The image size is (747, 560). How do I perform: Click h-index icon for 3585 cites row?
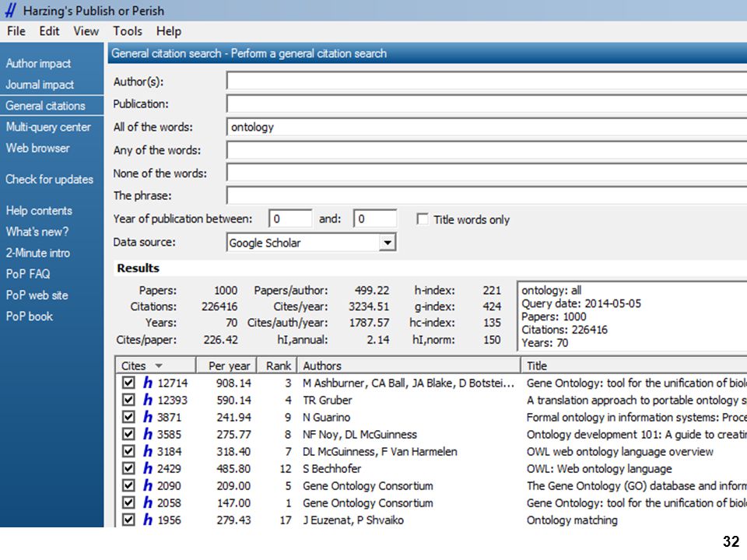[148, 434]
